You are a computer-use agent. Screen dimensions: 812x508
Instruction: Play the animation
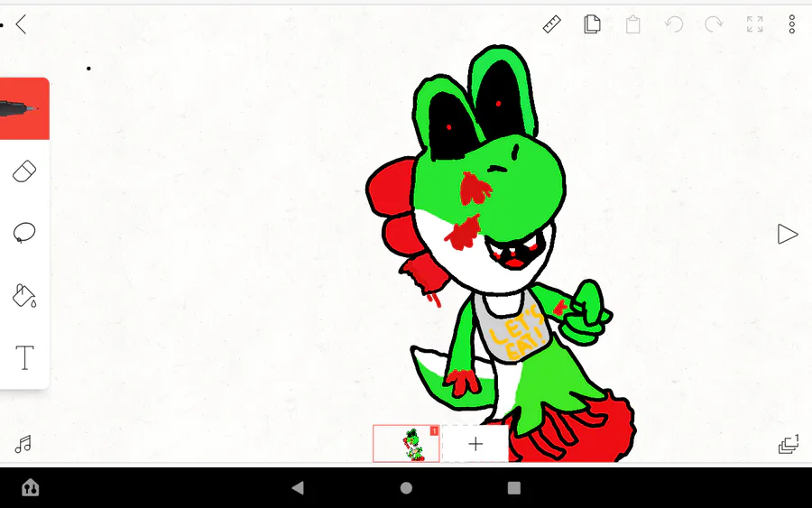pyautogui.click(x=787, y=234)
